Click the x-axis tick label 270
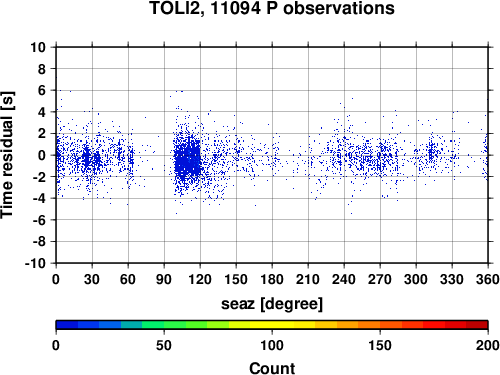Screen dimensions: 500x375 [380, 279]
